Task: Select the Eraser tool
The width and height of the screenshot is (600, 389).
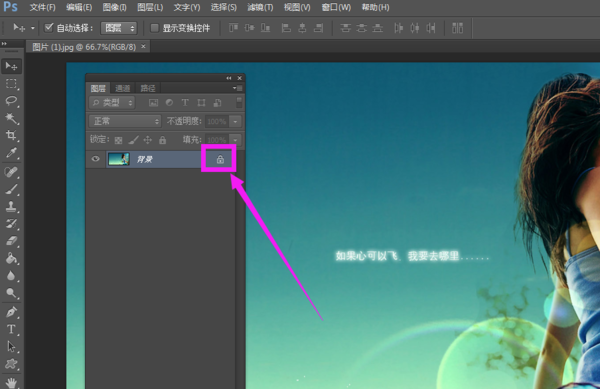Action: pos(11,241)
